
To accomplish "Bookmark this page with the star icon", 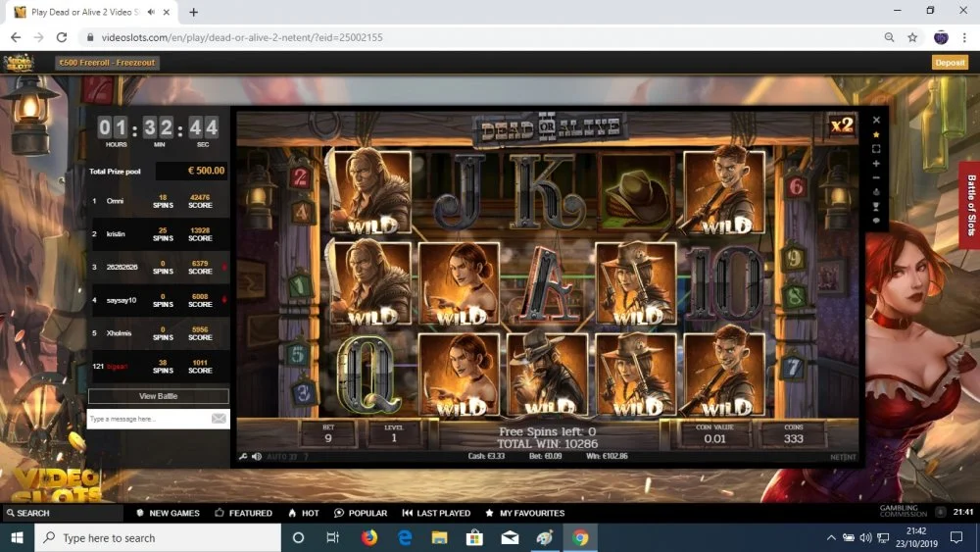I will 912,37.
